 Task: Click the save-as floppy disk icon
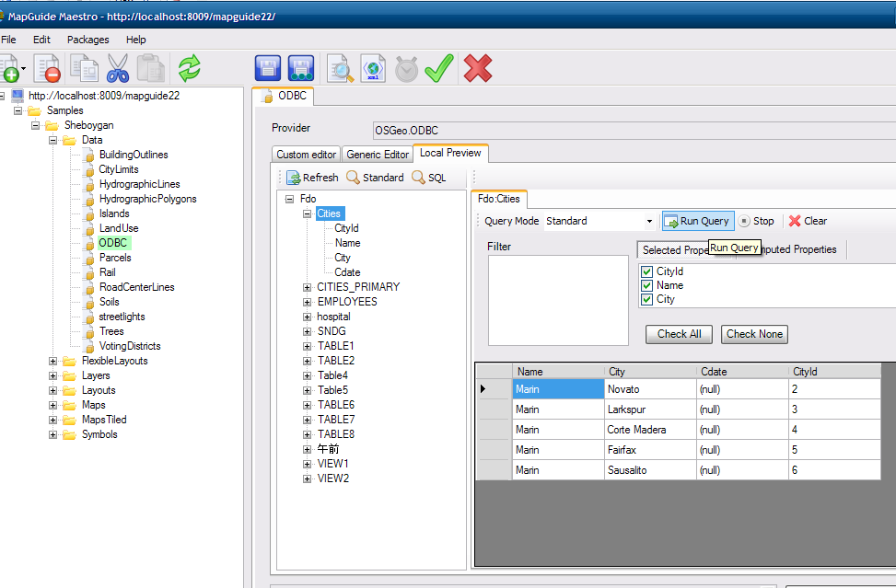(301, 68)
